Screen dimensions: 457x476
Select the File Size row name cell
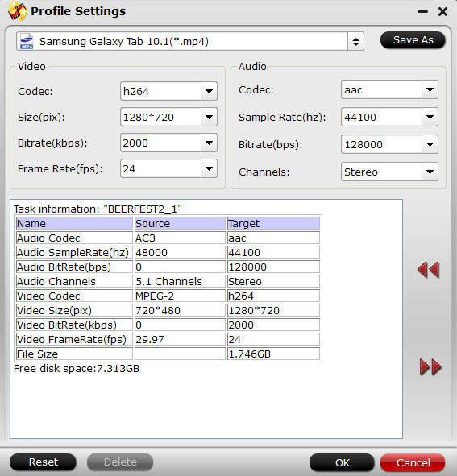click(x=74, y=354)
